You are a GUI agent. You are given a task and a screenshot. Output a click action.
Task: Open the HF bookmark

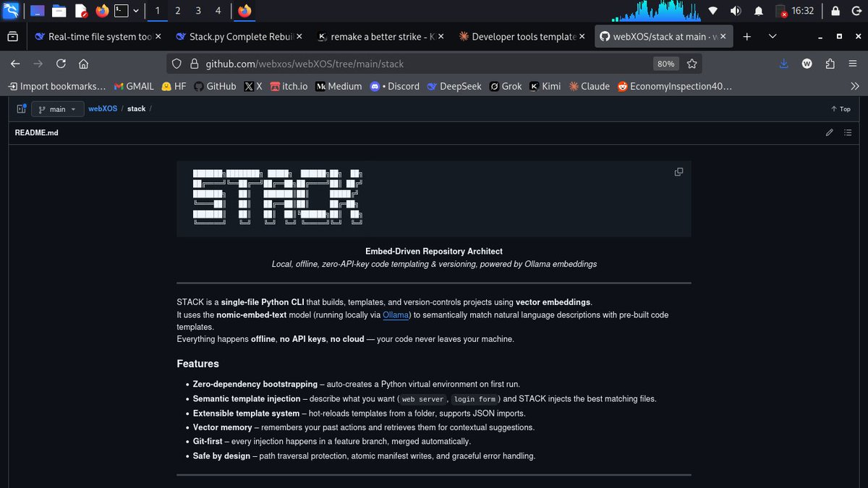point(174,86)
